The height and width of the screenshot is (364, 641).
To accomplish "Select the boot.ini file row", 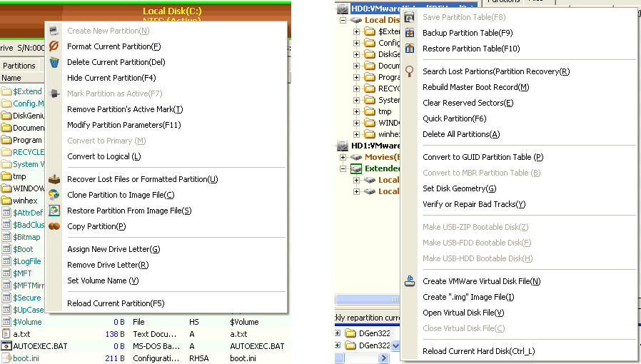I will tap(26, 358).
